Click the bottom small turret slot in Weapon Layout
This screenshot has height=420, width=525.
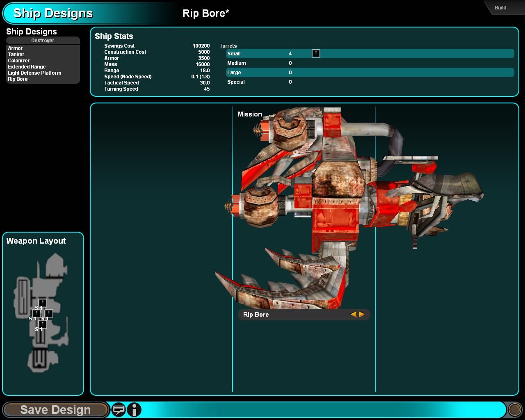click(42, 324)
